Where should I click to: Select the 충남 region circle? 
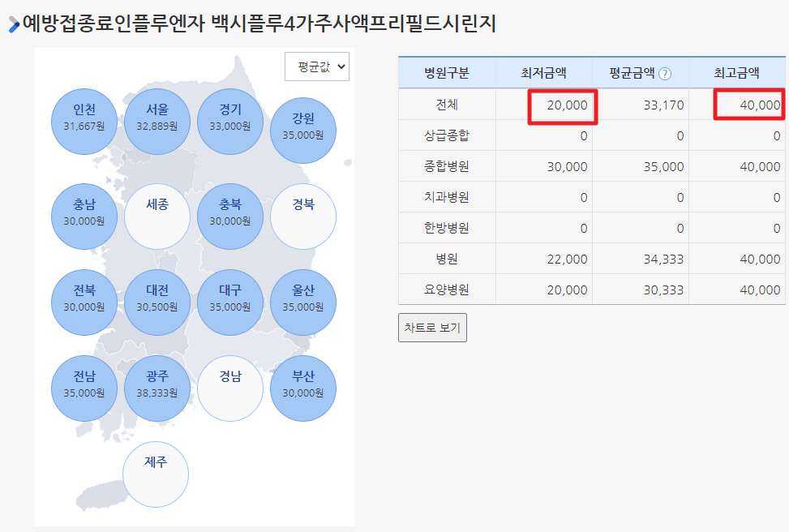[x=84, y=217]
